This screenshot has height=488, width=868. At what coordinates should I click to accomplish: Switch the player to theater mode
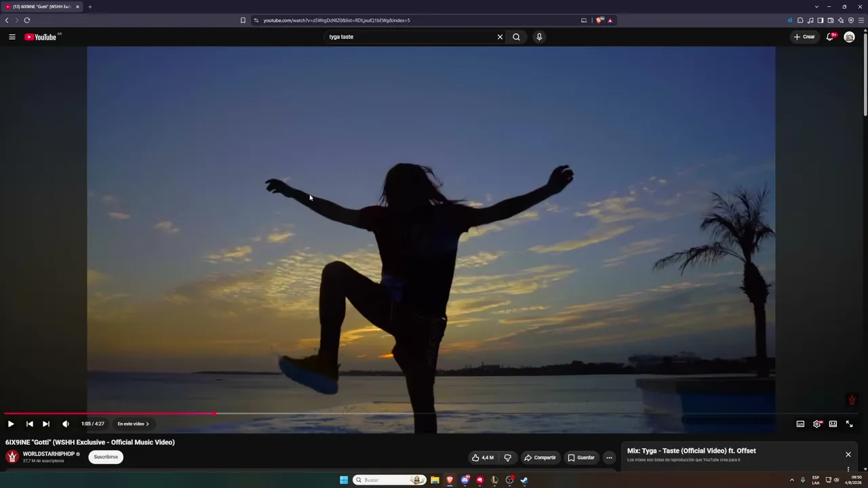click(833, 424)
